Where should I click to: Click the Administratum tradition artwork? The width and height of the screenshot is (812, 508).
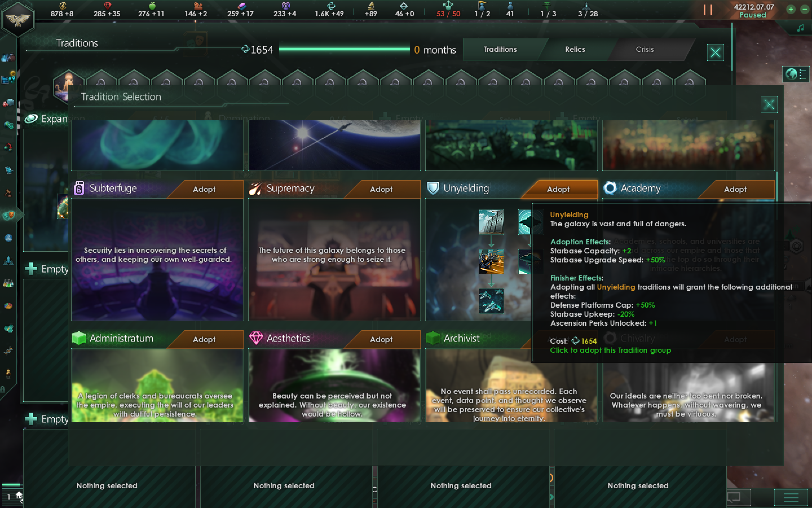click(157, 385)
